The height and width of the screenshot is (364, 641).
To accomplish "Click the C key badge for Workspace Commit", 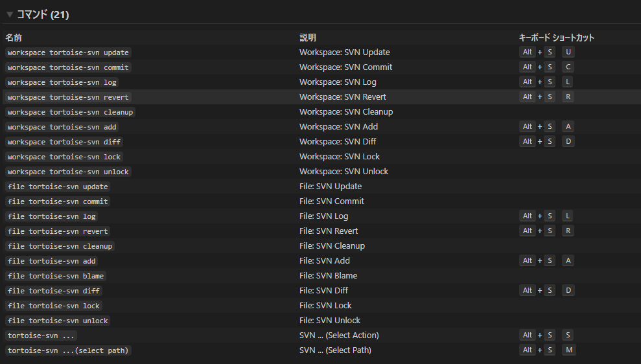I will click(568, 67).
